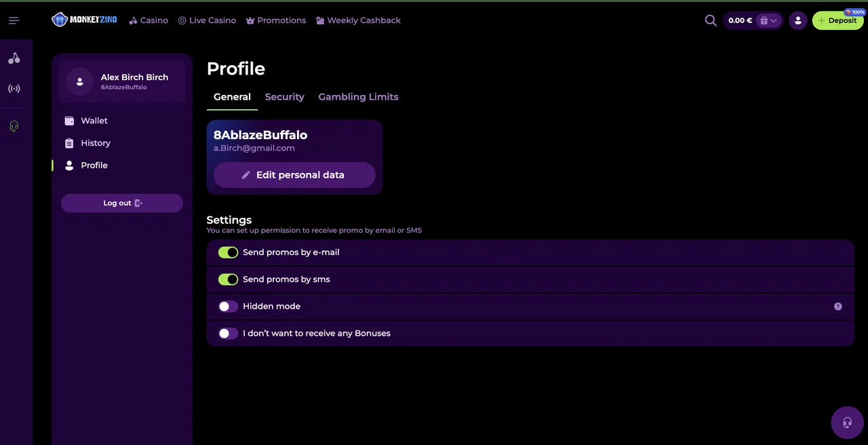Open the hamburger menu
The image size is (868, 445).
[14, 20]
